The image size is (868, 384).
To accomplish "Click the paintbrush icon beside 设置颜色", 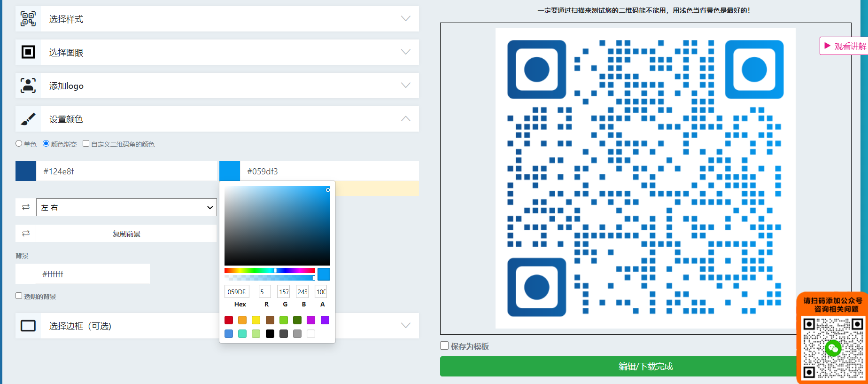I will tap(28, 119).
